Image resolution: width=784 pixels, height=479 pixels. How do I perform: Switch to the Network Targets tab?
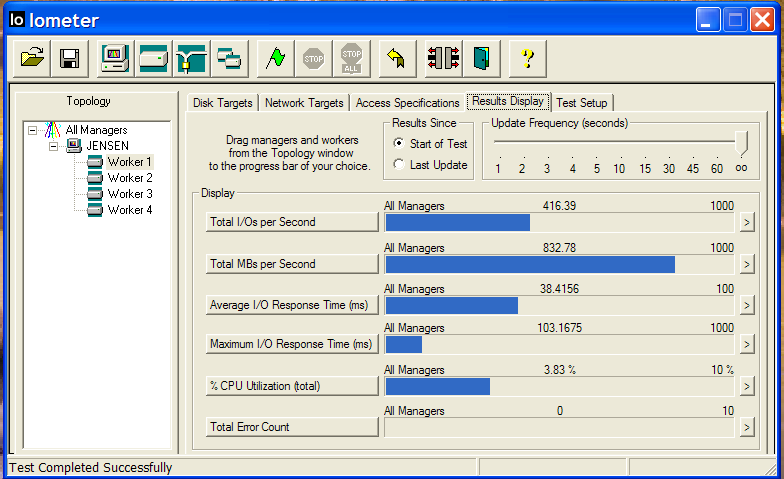coord(304,102)
